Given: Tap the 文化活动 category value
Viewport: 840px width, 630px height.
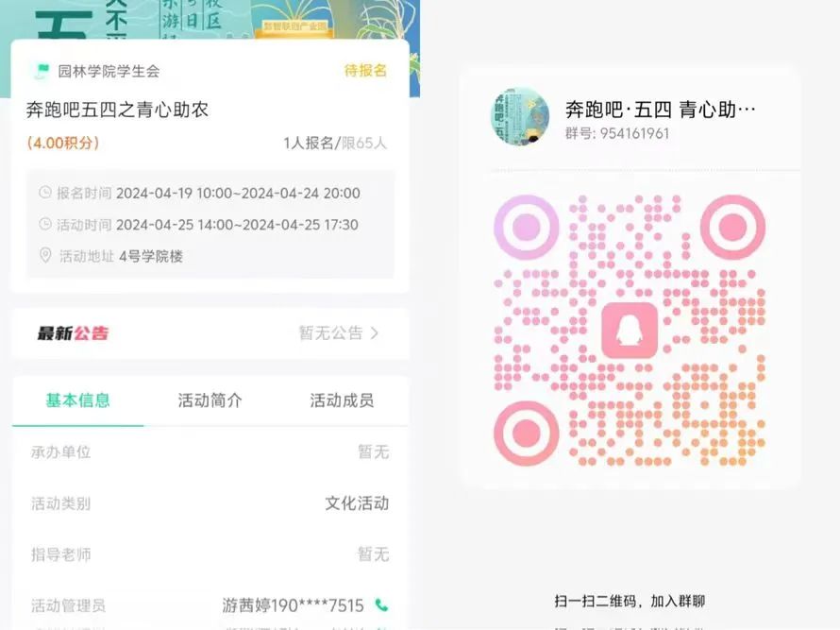Looking at the screenshot, I should point(357,502).
